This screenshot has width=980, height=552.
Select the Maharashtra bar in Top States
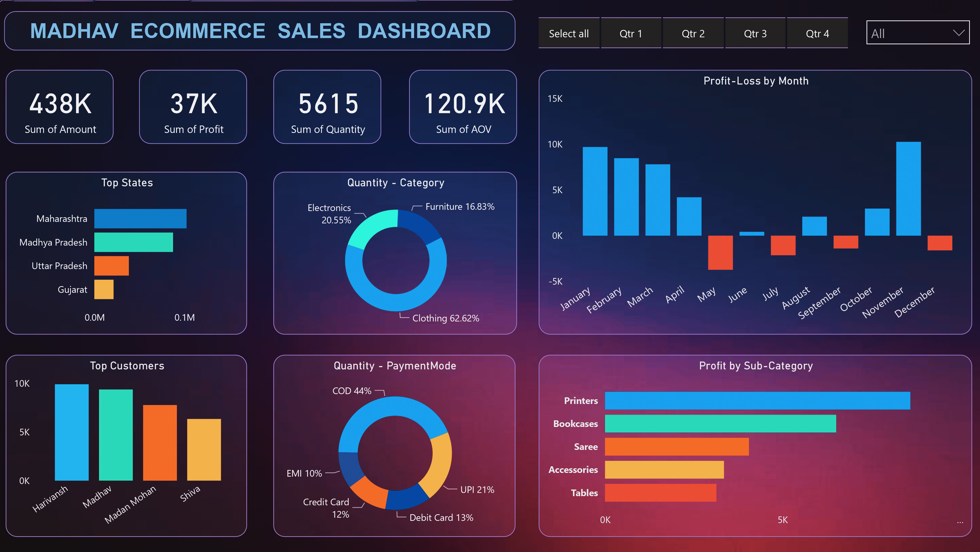coord(140,218)
